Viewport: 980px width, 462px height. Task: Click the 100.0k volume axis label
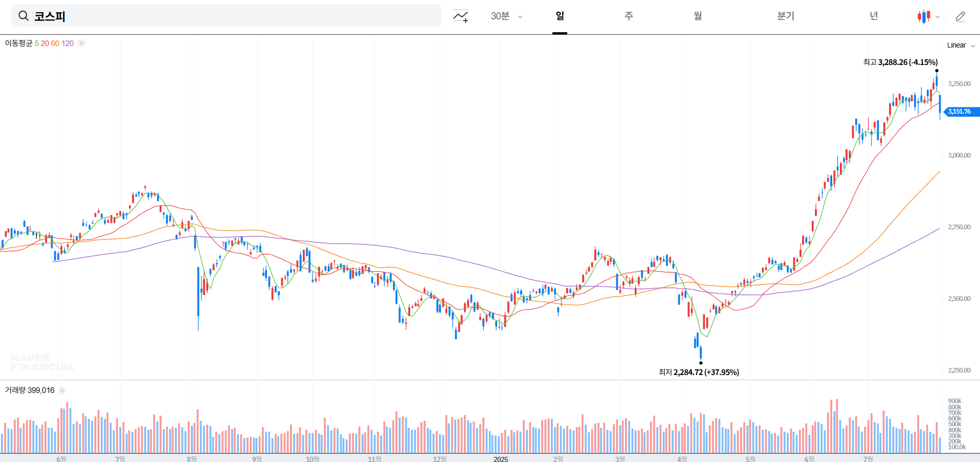tap(957, 447)
